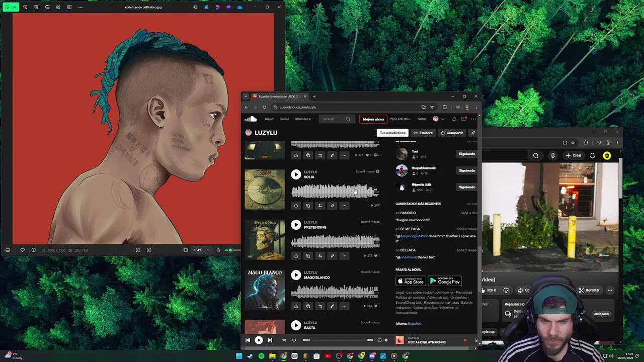Image resolution: width=644 pixels, height=362 pixels.
Task: Share the SOLIA track
Action: point(296,206)
